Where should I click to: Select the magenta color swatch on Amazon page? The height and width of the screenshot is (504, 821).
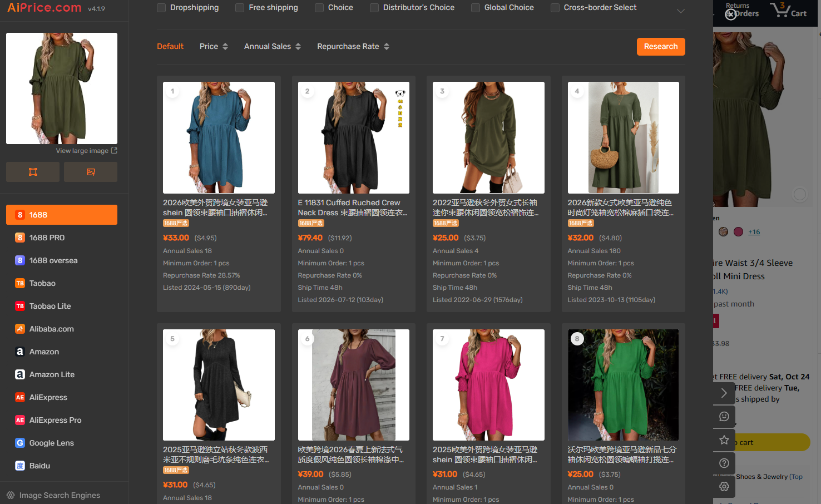(739, 232)
